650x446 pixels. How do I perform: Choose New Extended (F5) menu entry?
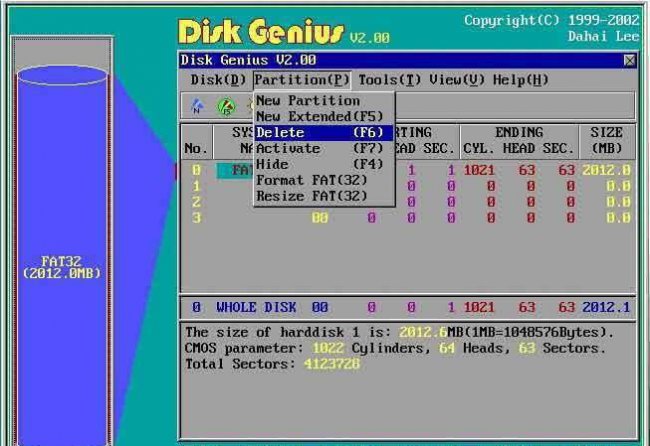tap(324, 116)
